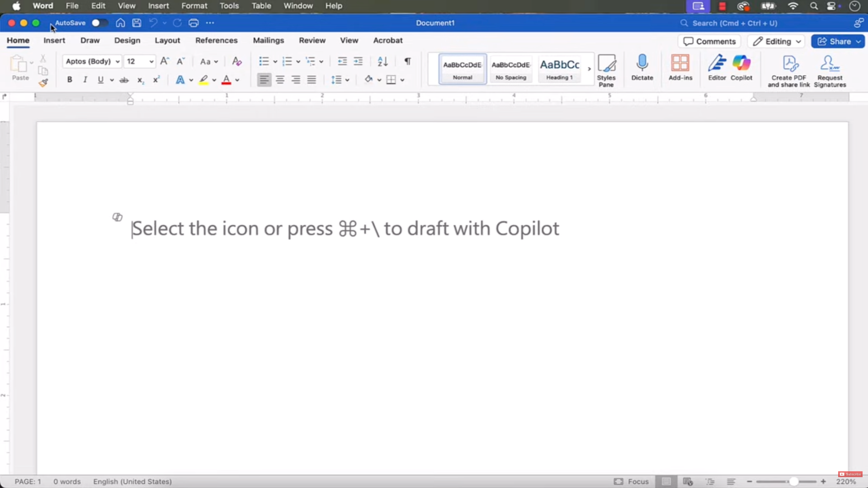Click the Draft with Copilot icon in the document
868x488 pixels.
pos(118,217)
